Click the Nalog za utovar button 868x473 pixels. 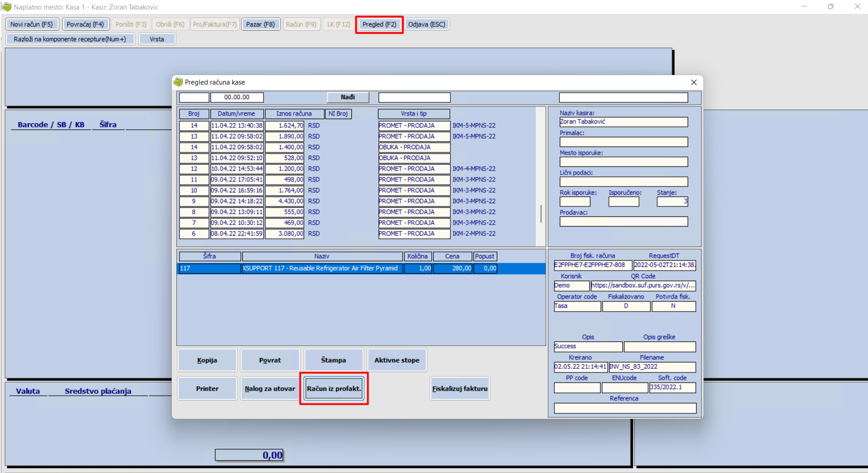tap(270, 388)
